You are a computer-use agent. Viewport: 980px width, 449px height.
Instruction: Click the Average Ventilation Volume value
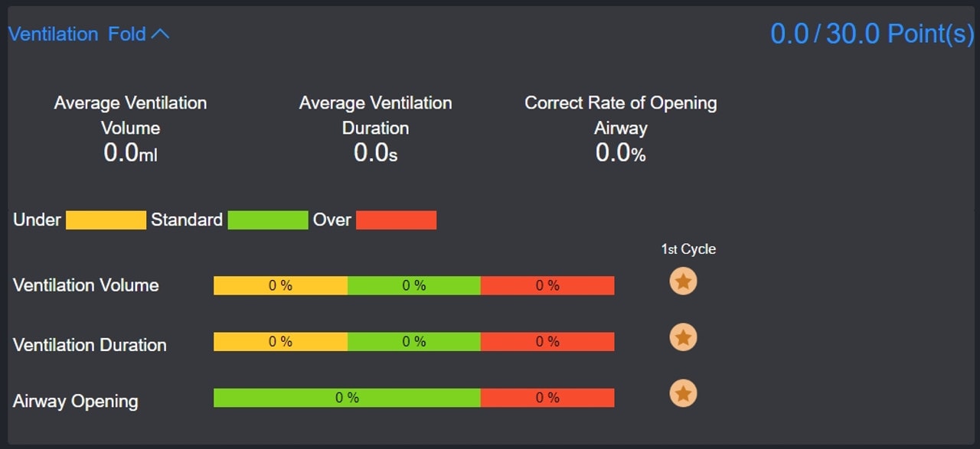point(130,153)
